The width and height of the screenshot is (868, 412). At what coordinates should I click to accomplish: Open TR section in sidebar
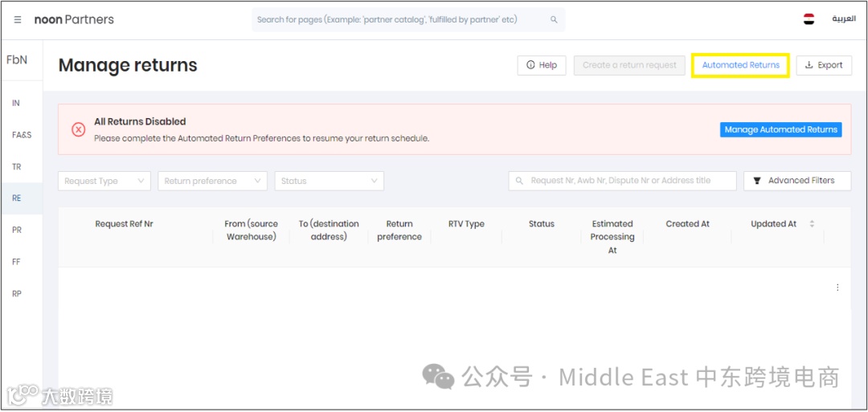pos(17,166)
